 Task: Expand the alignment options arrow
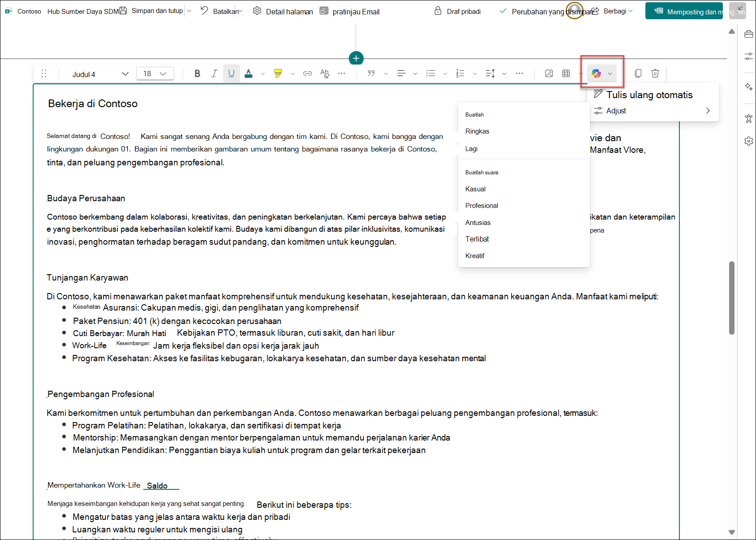click(x=415, y=73)
